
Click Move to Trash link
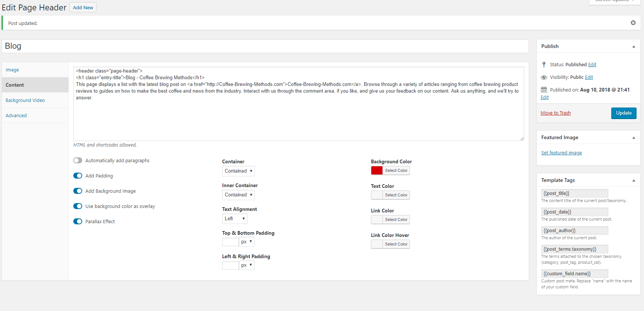555,113
